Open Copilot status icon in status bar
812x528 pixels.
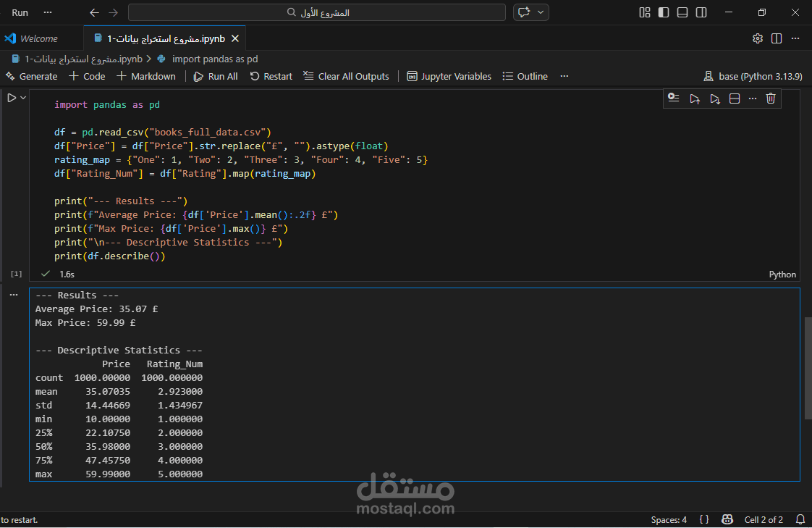point(727,520)
